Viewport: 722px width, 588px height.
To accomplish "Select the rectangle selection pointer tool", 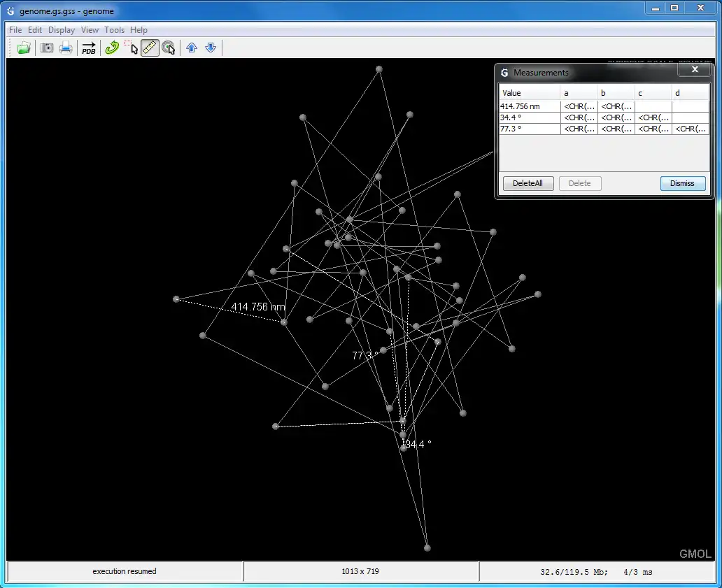I will tap(132, 48).
